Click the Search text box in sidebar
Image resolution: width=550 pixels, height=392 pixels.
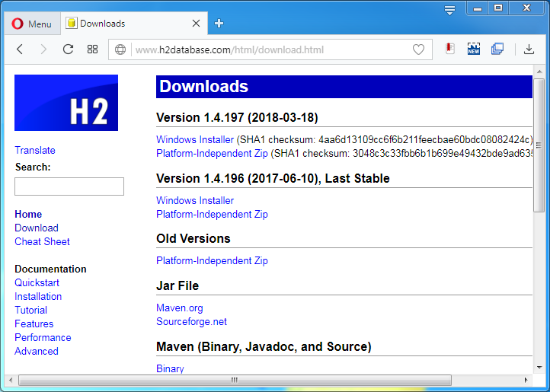coord(69,186)
